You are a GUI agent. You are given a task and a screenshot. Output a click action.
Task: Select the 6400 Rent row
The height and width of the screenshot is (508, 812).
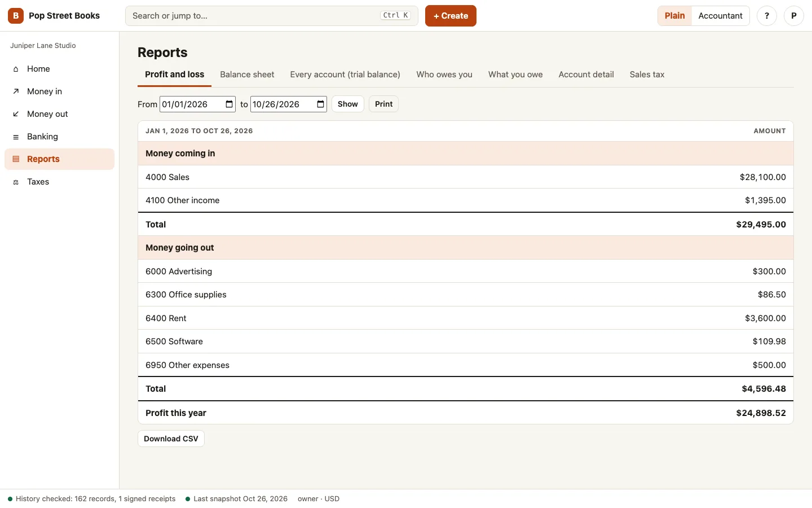[466, 318]
